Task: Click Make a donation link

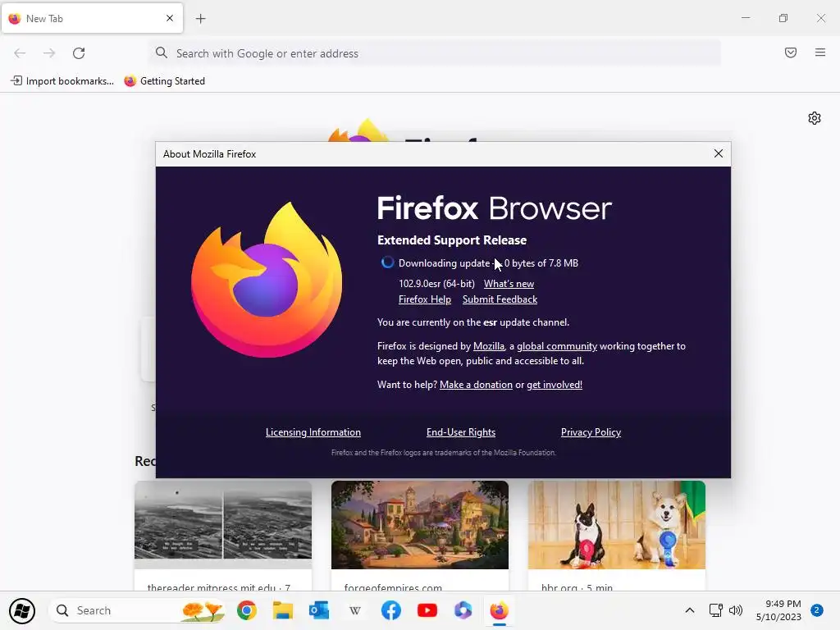Action: pos(476,385)
